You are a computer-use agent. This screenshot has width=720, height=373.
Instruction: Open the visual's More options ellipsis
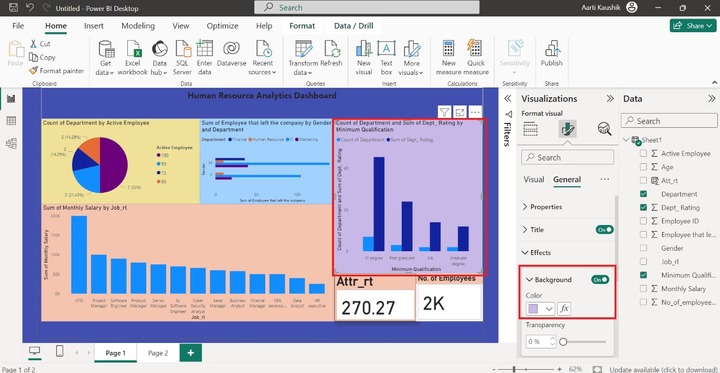(475, 112)
